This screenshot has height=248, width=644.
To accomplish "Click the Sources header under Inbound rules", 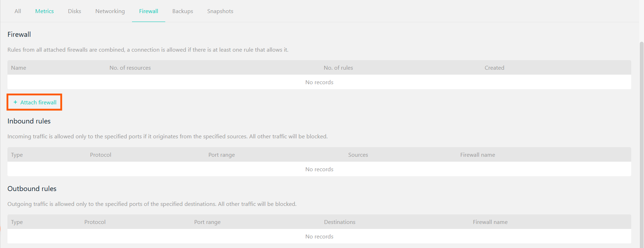I will click(358, 155).
